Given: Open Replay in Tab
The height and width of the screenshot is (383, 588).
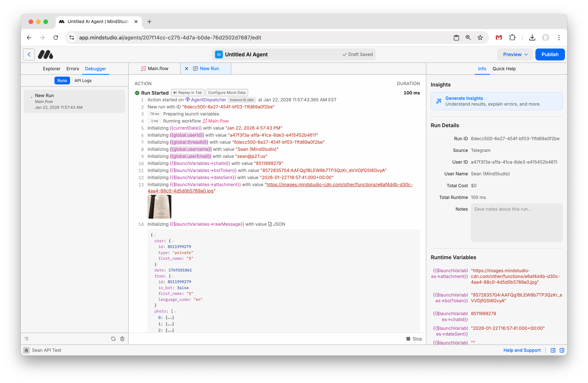Looking at the screenshot, I should tap(187, 92).
